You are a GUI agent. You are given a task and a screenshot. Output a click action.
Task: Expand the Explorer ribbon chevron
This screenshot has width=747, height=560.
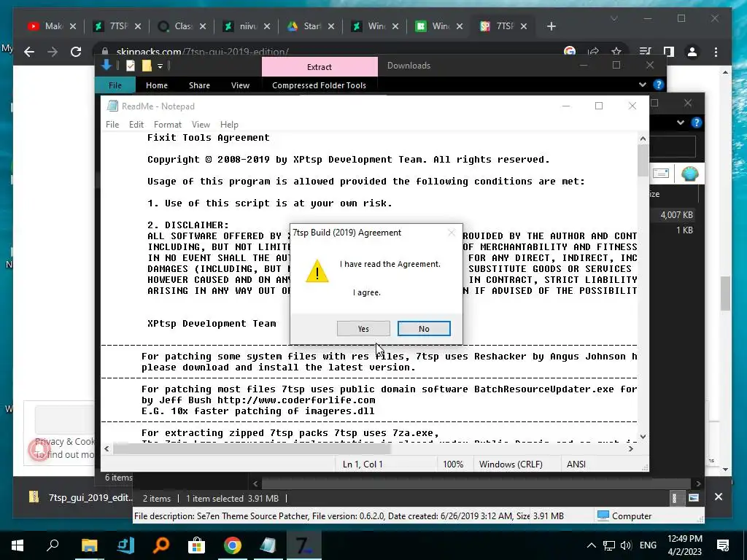coord(642,85)
